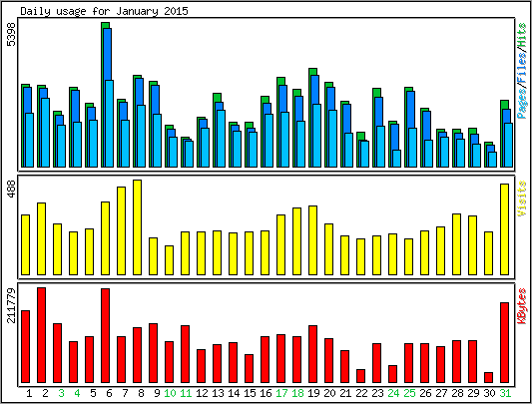The image size is (532, 404).
Task: Select day label "19" on the x-axis
Action: pyautogui.click(x=313, y=393)
